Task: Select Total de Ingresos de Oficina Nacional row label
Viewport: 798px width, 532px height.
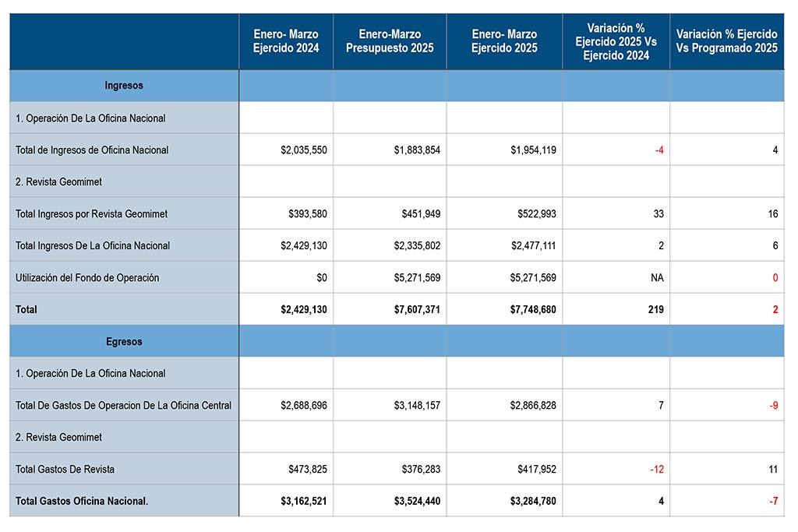Action: [92, 150]
